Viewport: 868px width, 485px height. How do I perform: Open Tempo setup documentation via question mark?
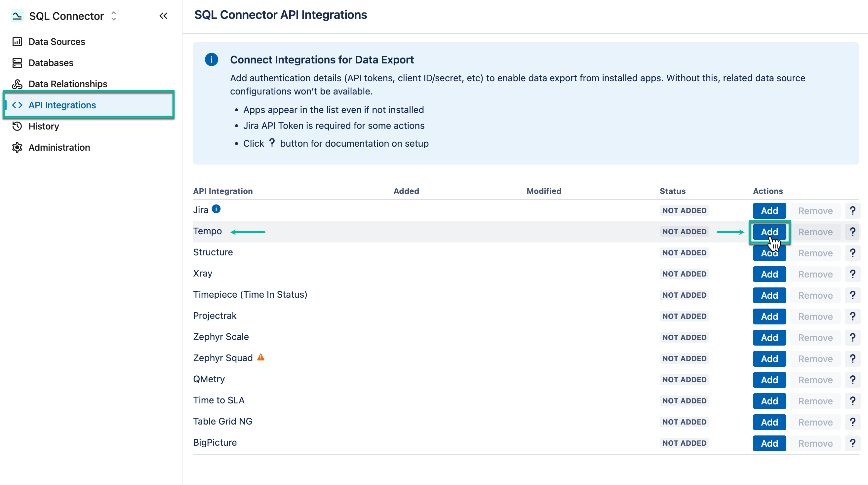[853, 231]
